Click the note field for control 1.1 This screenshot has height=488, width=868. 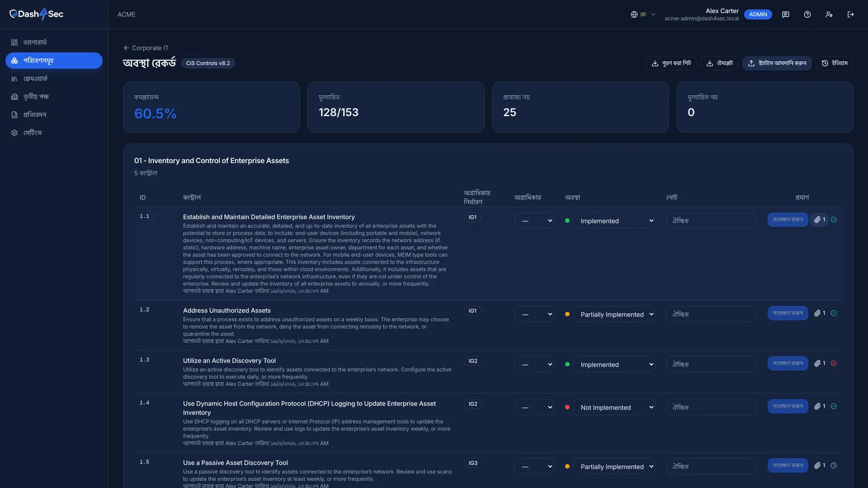click(x=711, y=221)
